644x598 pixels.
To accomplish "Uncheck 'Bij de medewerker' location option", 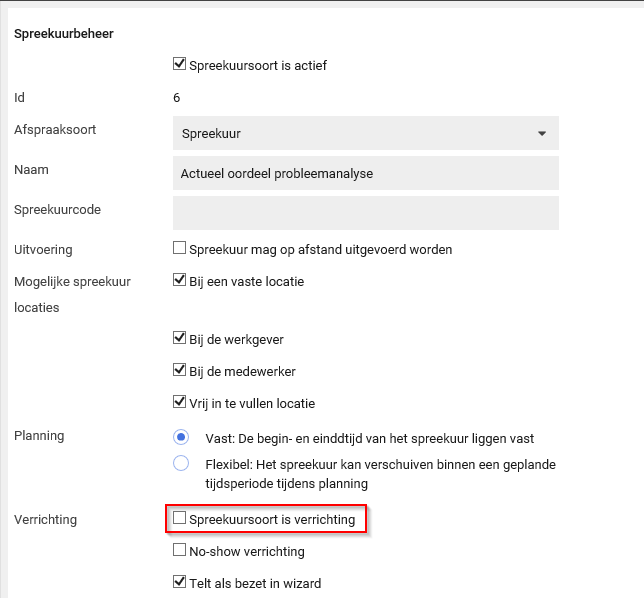I will [x=180, y=371].
